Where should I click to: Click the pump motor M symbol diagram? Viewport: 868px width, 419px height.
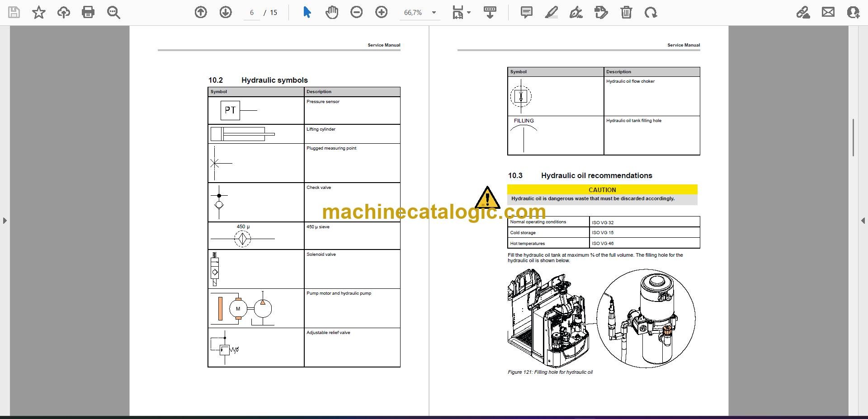(x=242, y=309)
